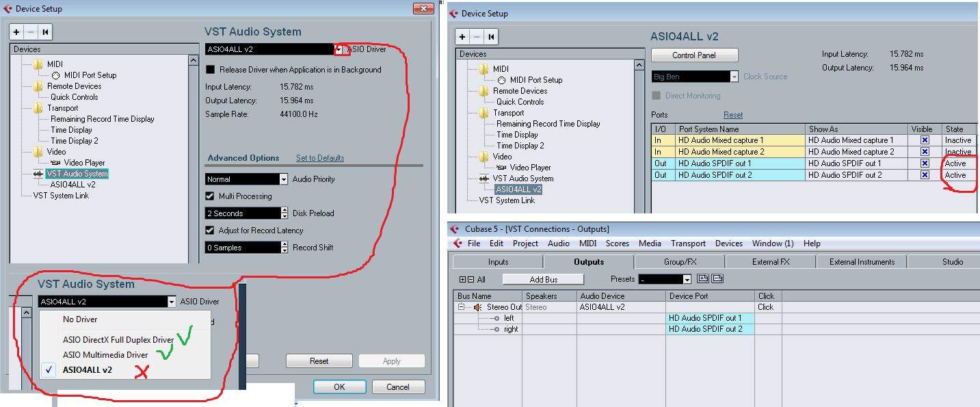Click MIDI Port Setup dial icon in left window
980x407 pixels.
(56, 75)
